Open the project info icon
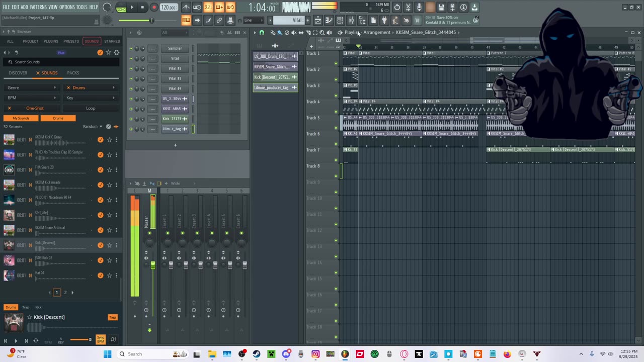This screenshot has width=644, height=362. pyautogui.click(x=463, y=7)
